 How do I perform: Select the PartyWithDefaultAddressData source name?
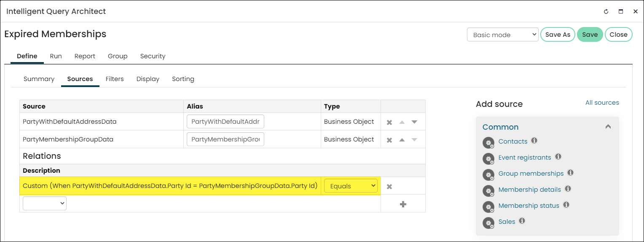click(x=70, y=122)
